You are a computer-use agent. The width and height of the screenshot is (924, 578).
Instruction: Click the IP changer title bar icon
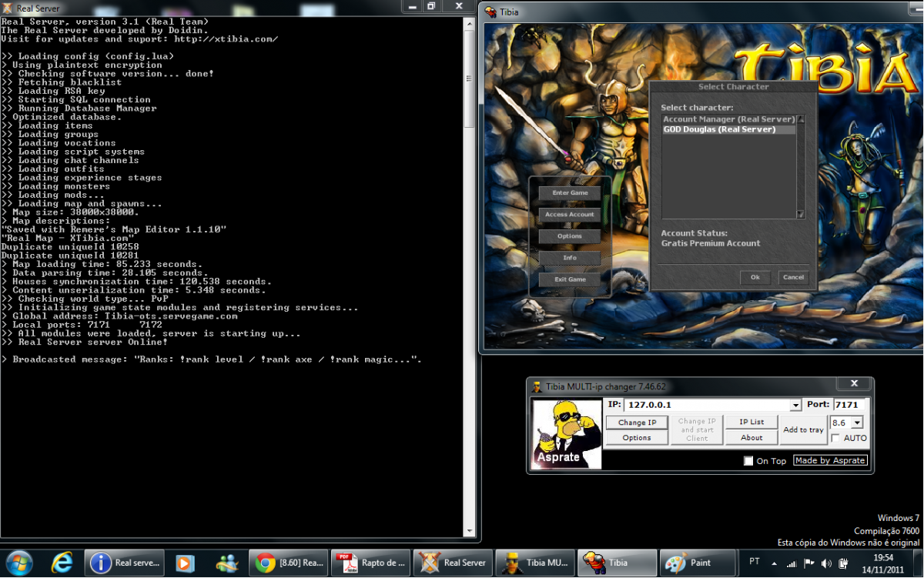click(x=537, y=386)
